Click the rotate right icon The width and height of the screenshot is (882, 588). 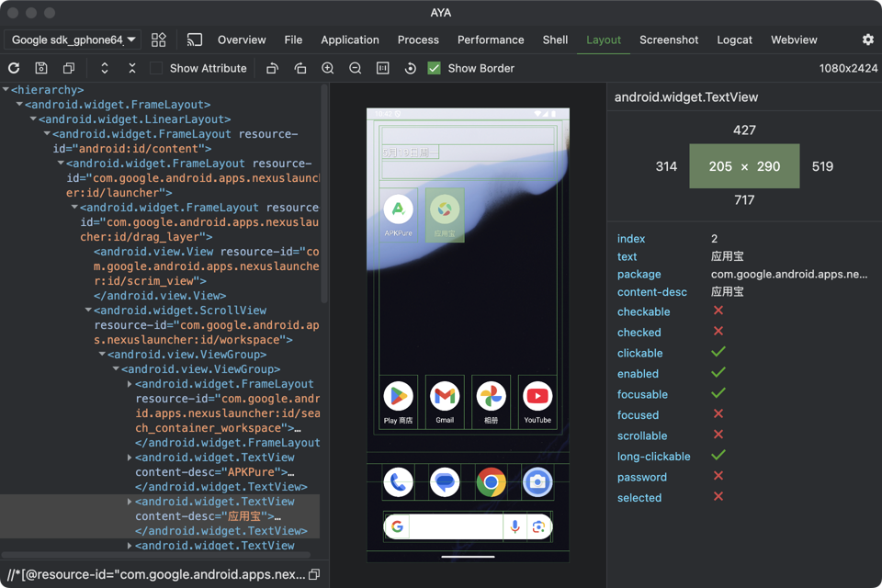pyautogui.click(x=300, y=68)
